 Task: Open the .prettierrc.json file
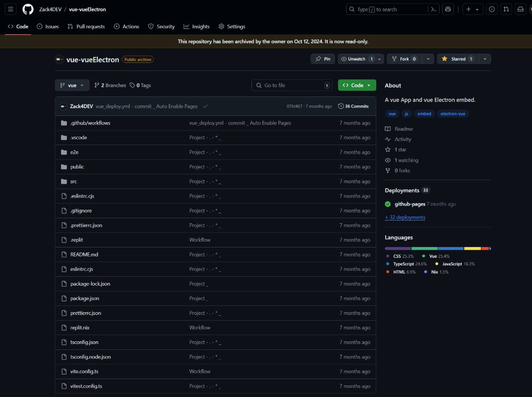click(x=86, y=225)
